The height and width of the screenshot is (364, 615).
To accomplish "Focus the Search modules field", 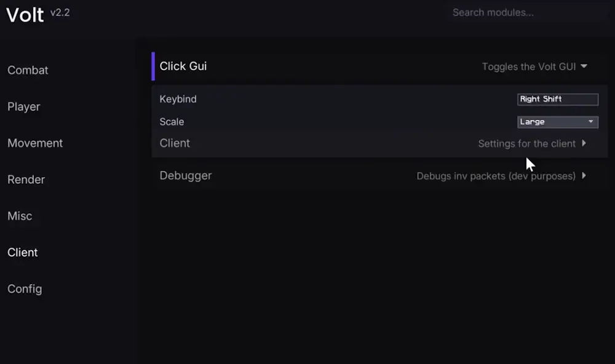I will 526,12.
